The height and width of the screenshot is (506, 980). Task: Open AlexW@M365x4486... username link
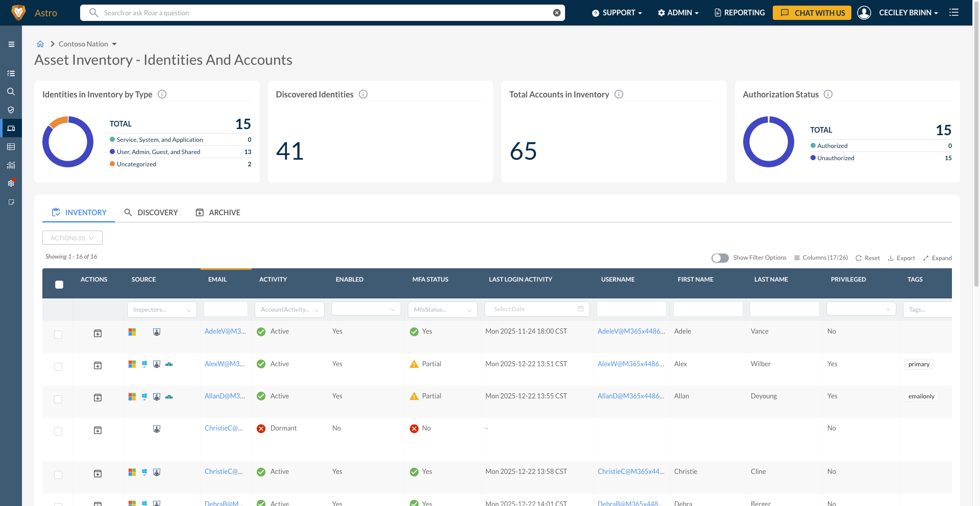pos(631,364)
